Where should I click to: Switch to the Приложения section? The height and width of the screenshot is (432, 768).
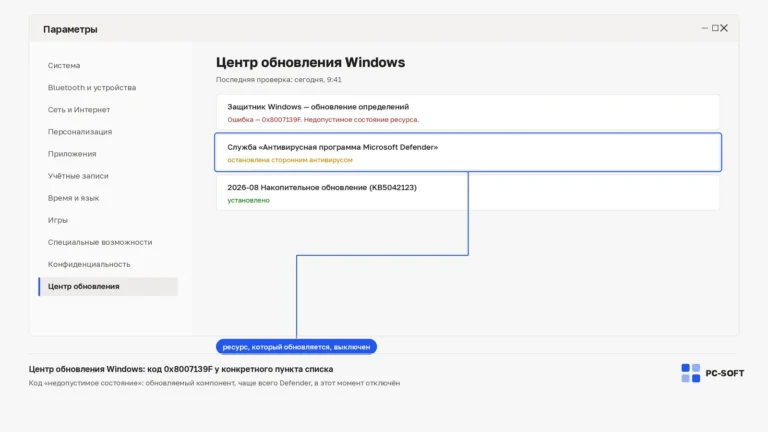(x=72, y=154)
